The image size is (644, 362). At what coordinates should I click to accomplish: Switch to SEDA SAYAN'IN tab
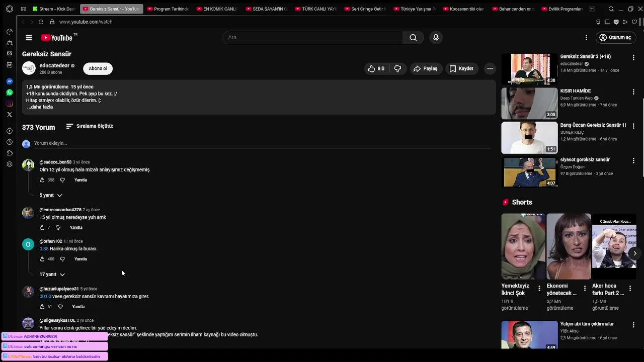[x=266, y=9]
